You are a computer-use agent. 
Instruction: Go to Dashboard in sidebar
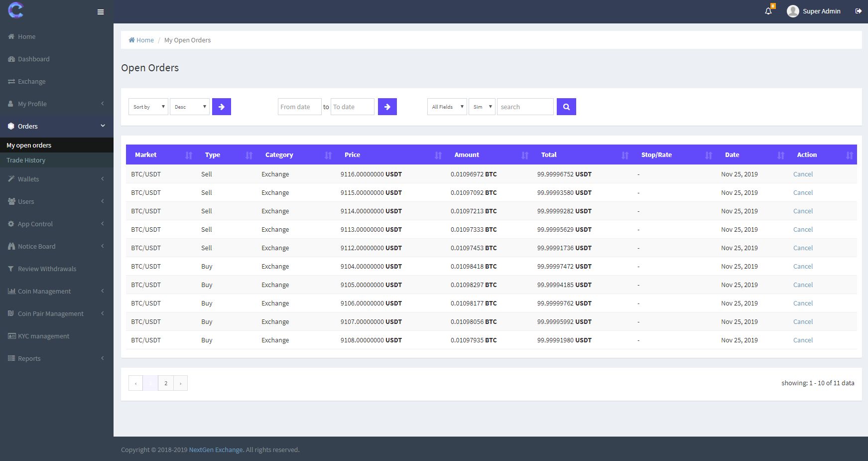click(x=33, y=59)
